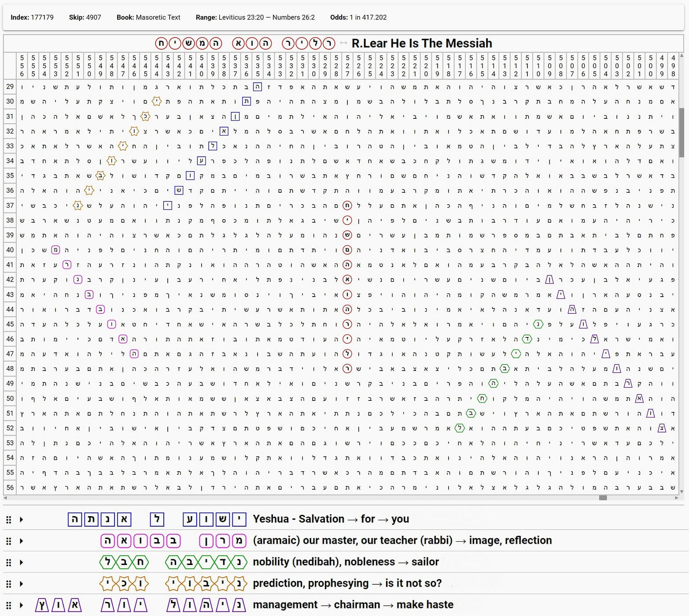Click the drag handle for prediction, prophesying row
Image resolution: width=689 pixels, height=616 pixels.
coord(8,584)
